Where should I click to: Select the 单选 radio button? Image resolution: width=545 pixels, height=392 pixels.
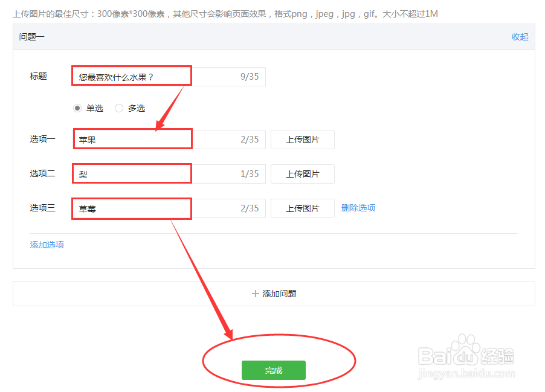[x=77, y=108]
